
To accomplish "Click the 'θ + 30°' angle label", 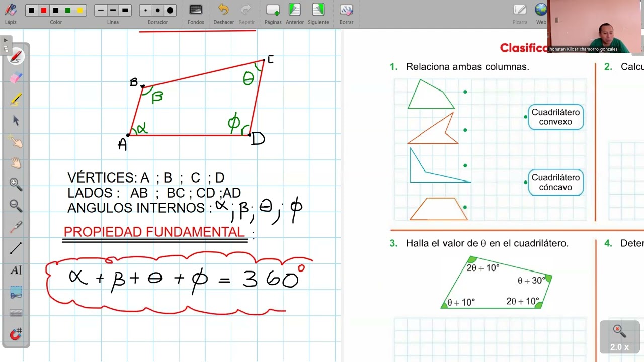I will 532,281.
